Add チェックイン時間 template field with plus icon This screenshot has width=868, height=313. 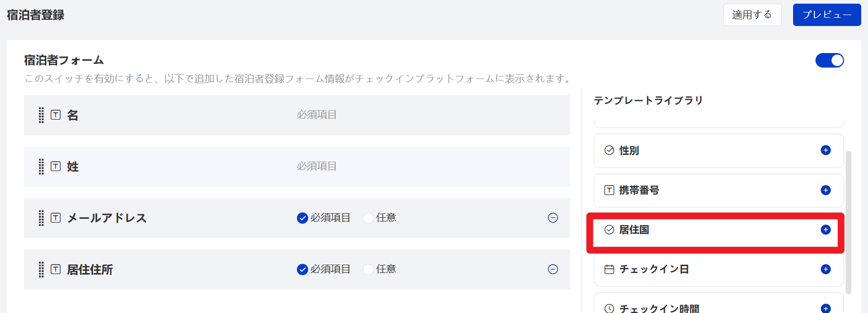point(825,308)
